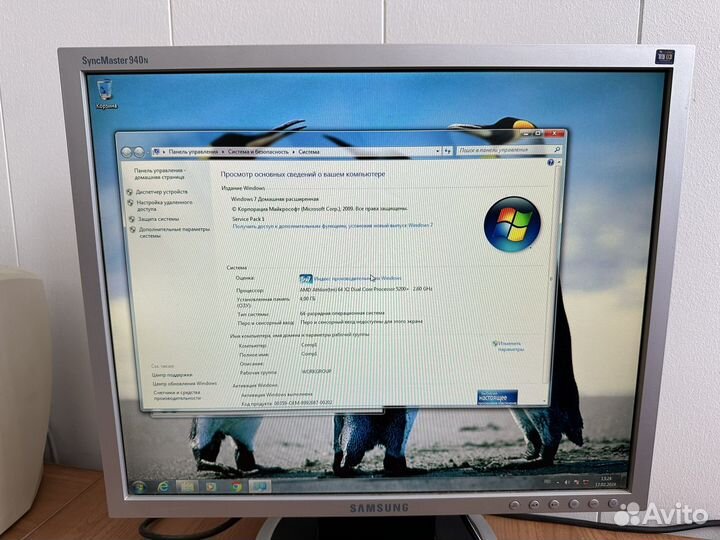
Task: Open Windows Explorer from the taskbar
Action: [187, 486]
